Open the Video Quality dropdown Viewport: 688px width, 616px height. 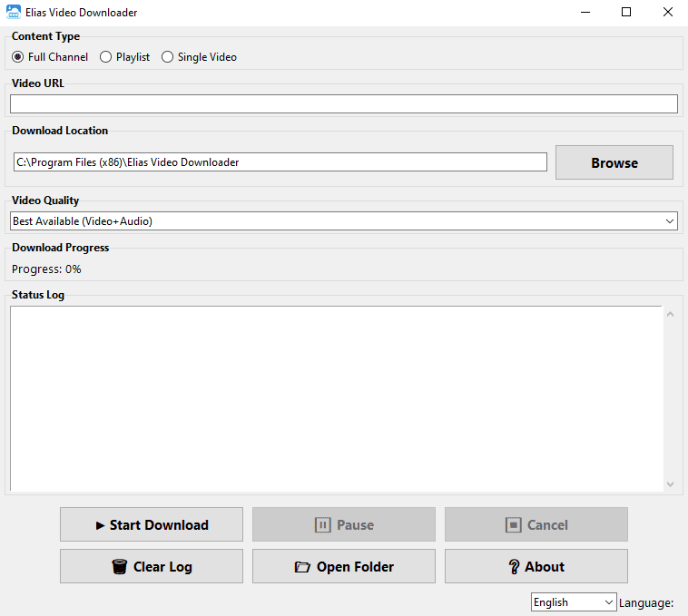(x=344, y=221)
